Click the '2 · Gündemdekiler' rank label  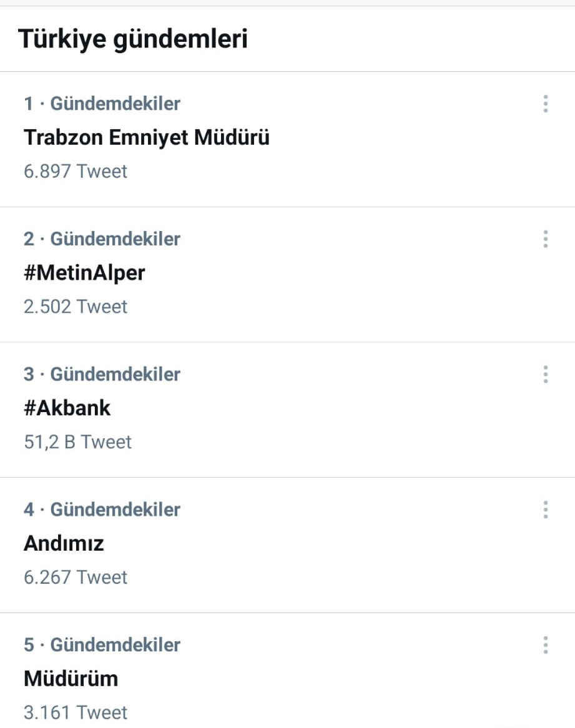[102, 239]
